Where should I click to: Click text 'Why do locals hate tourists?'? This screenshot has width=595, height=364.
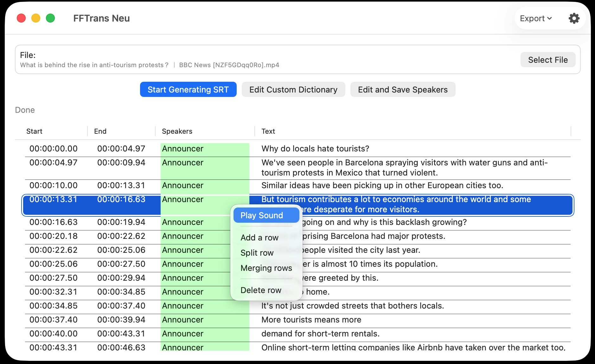315,149
